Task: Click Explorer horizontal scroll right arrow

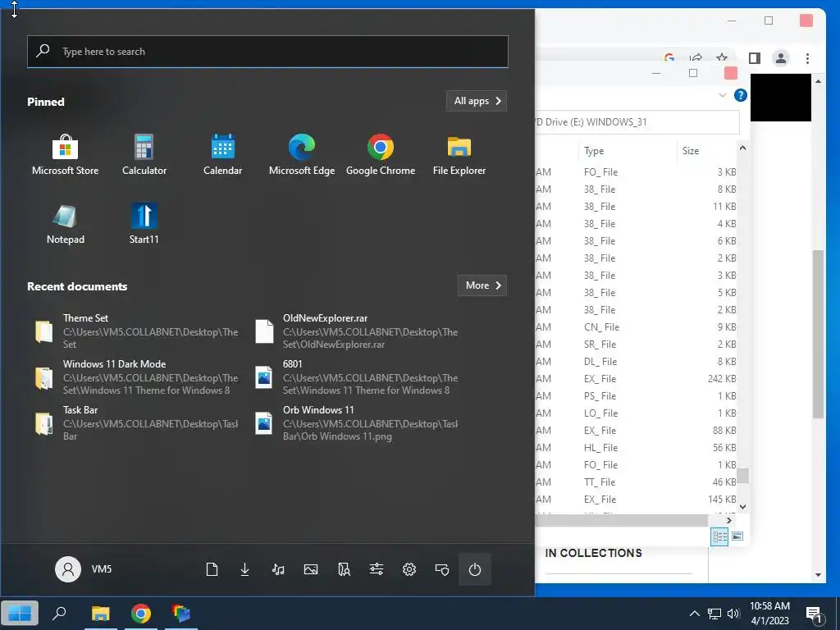Action: pyautogui.click(x=729, y=520)
